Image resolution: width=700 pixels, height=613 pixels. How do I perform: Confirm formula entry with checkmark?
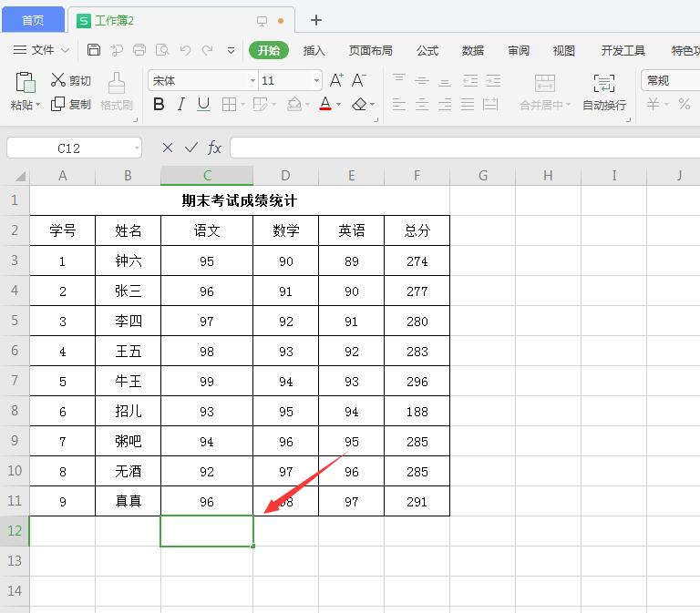[191, 148]
